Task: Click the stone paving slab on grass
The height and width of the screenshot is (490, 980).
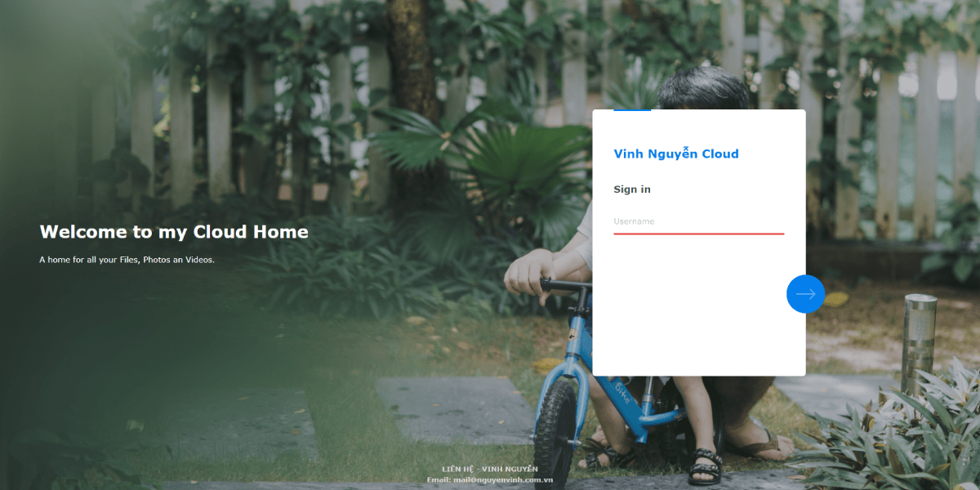Action: click(x=453, y=408)
